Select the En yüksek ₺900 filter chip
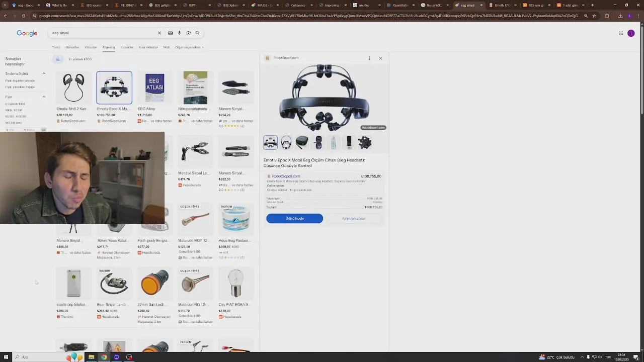 tap(80, 59)
